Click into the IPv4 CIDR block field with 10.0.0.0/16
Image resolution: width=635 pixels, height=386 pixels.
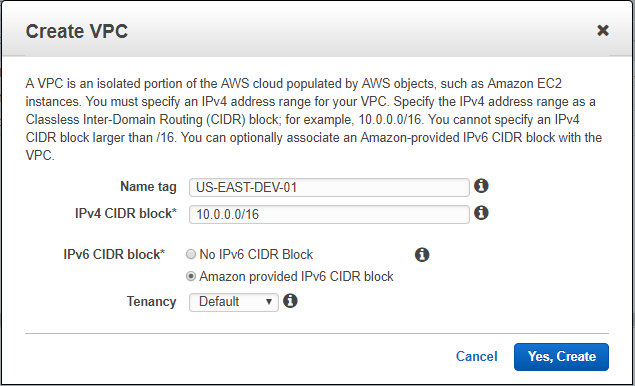pyautogui.click(x=329, y=214)
